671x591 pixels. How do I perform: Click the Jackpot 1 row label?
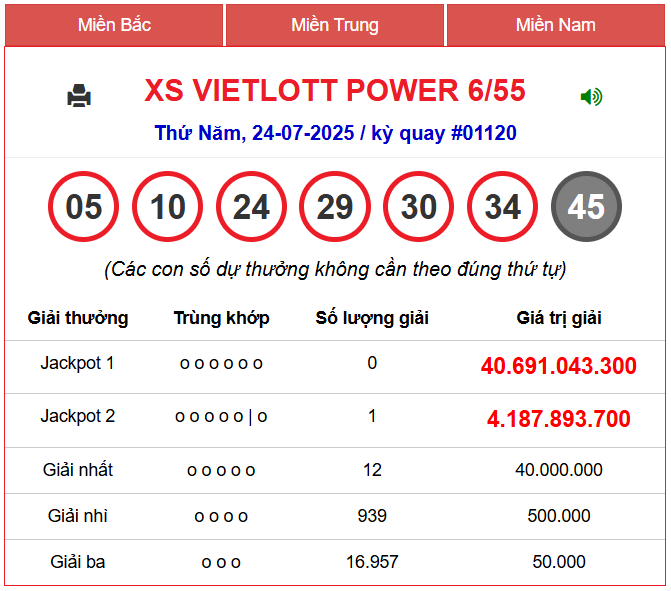(x=77, y=363)
